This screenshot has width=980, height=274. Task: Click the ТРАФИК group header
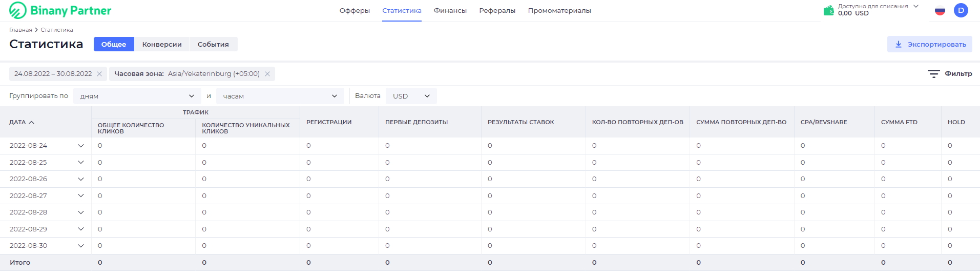tap(196, 112)
